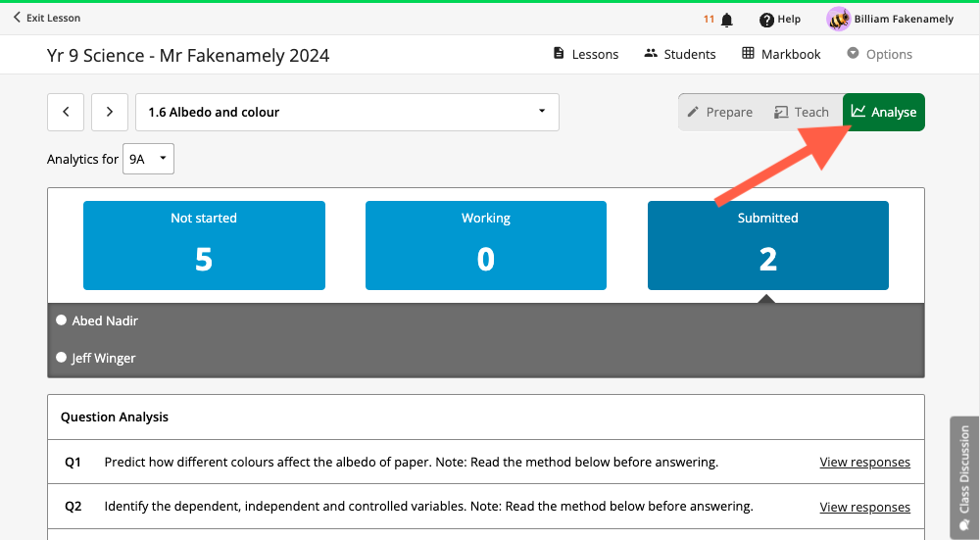
Task: Open the Lessons menu
Action: (x=586, y=54)
